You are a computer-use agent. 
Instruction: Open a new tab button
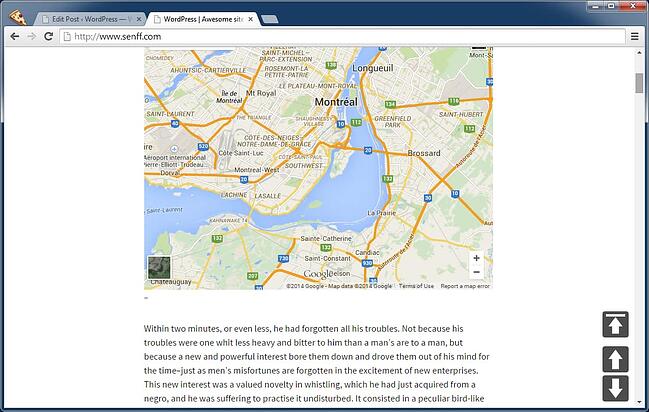tap(269, 19)
